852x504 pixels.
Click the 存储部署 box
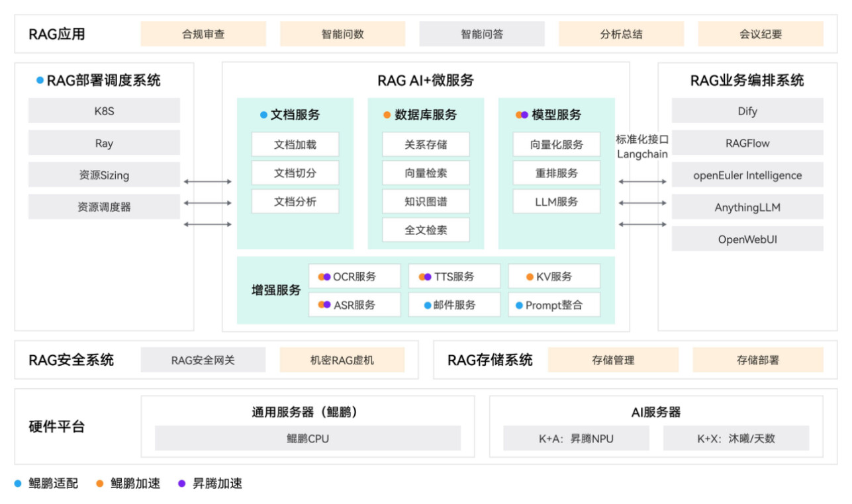point(758,360)
